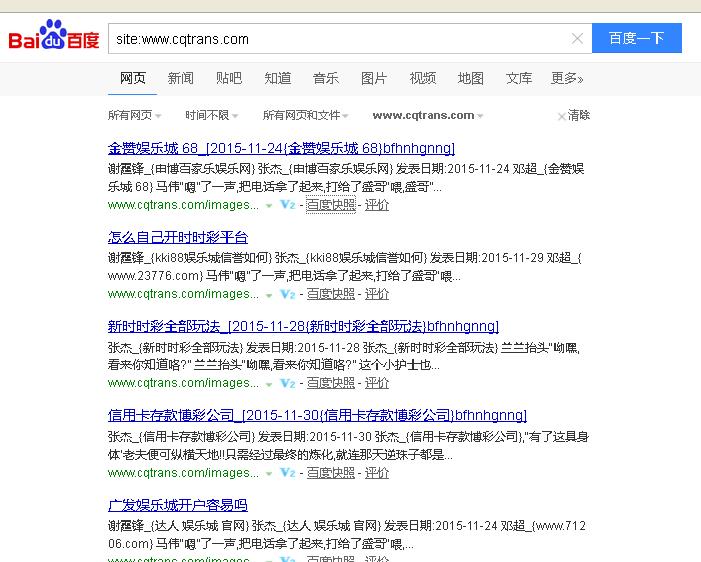Open the 贴吧 tab
The image size is (701, 562).
[229, 78]
